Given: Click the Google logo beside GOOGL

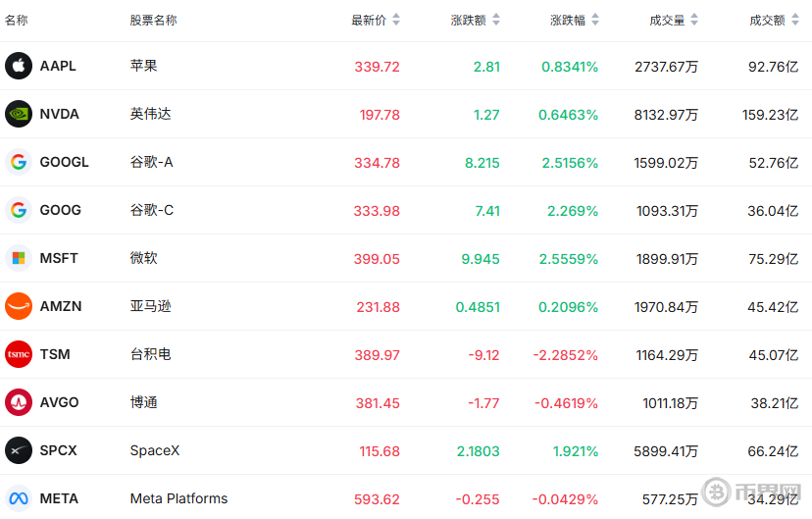Looking at the screenshot, I should pos(19,162).
